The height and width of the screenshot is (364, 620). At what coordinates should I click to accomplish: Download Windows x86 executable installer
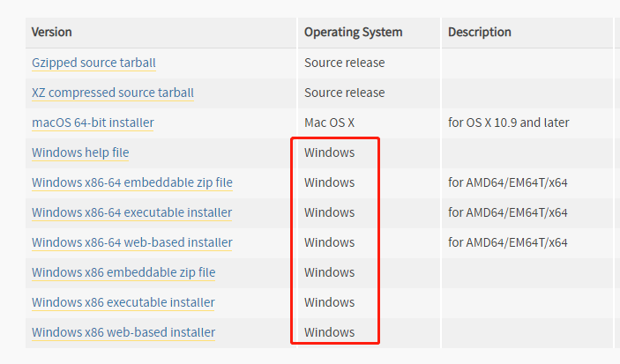[123, 302]
